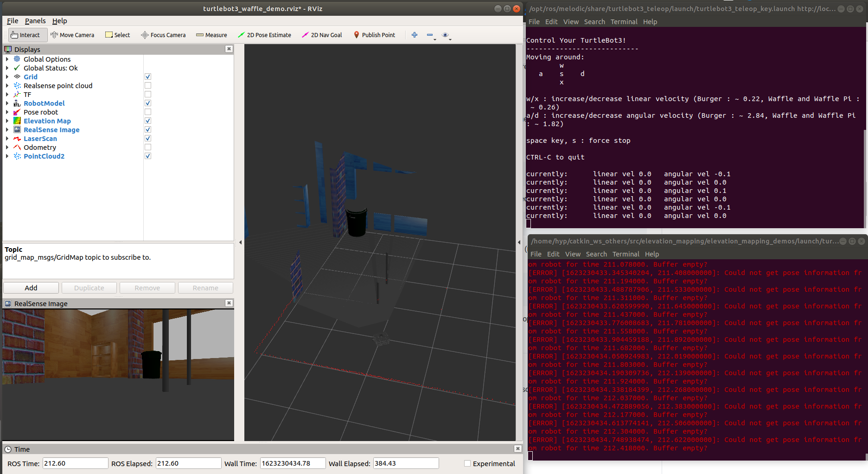The width and height of the screenshot is (868, 474).
Task: Click the Remove display button
Action: (147, 288)
